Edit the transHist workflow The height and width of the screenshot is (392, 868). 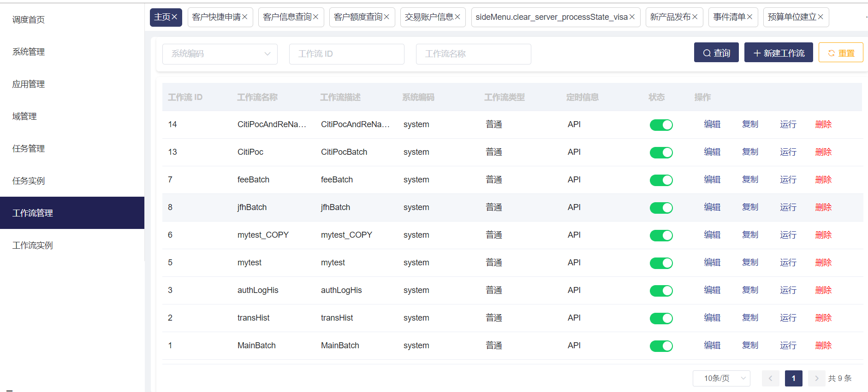click(712, 318)
